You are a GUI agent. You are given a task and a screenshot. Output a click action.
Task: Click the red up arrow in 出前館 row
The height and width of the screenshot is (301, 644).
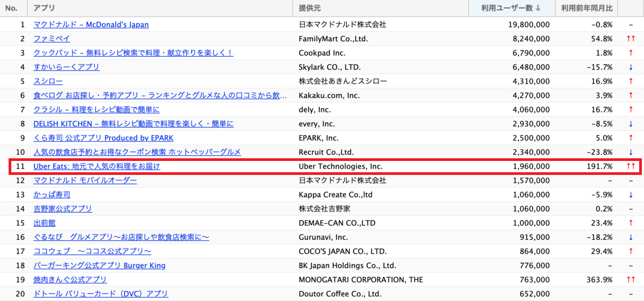[x=631, y=223]
